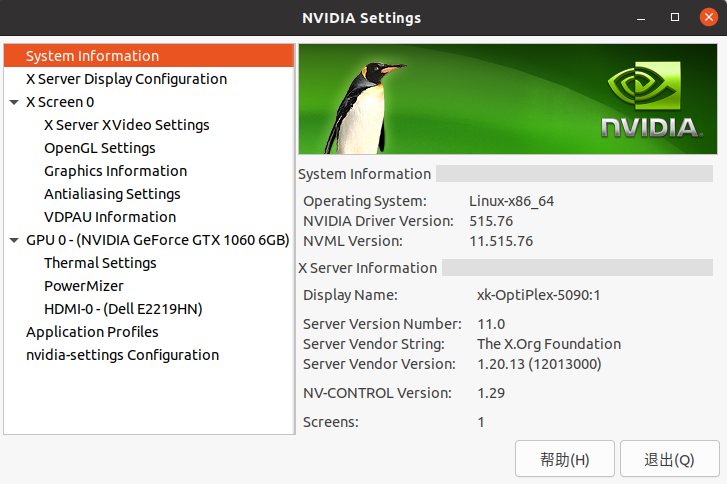
Task: Collapse the GPU 0 tree arrow
Action: point(14,240)
